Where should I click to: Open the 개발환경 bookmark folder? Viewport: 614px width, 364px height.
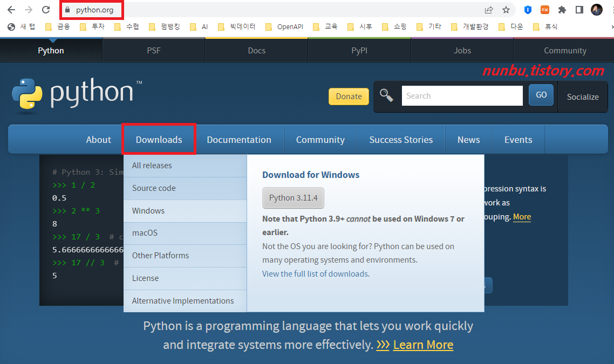click(470, 26)
